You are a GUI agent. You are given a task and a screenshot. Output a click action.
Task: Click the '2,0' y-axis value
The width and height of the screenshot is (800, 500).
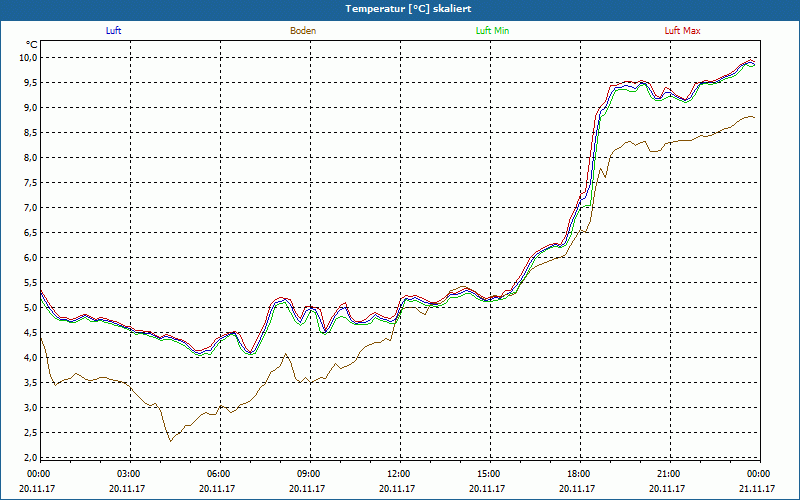[31, 457]
